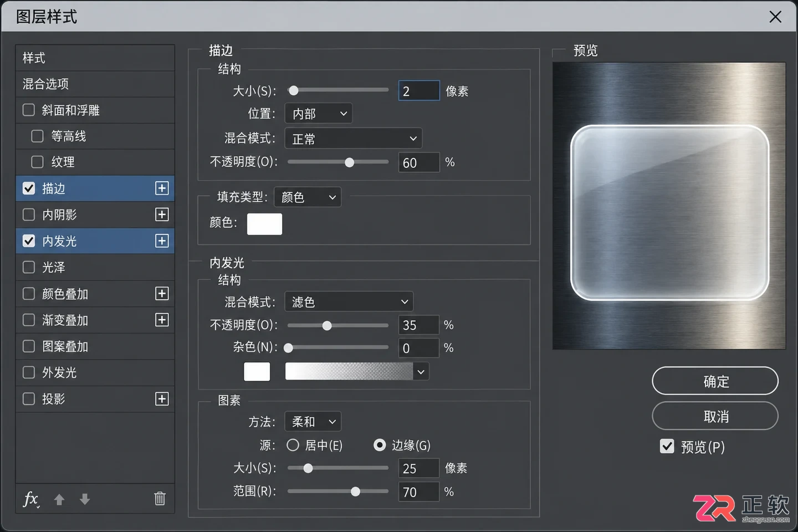Screen dimensions: 798x532
Task: Select the 外发光 effect row
Action: click(x=95, y=372)
